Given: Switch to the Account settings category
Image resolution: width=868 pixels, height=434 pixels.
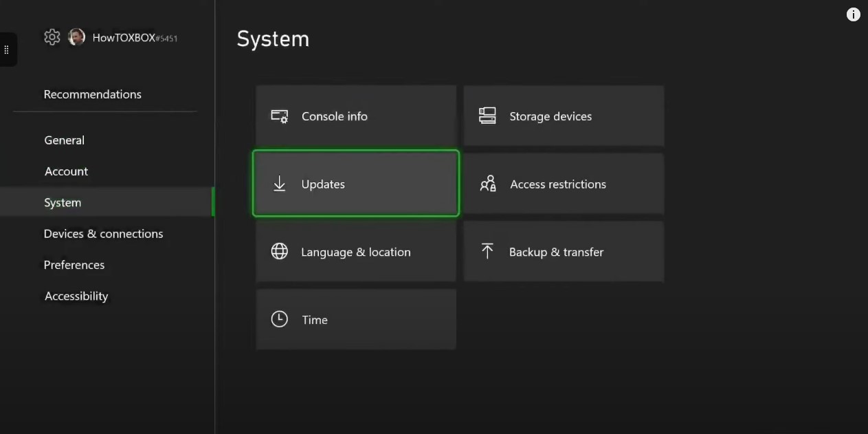Looking at the screenshot, I should 66,171.
